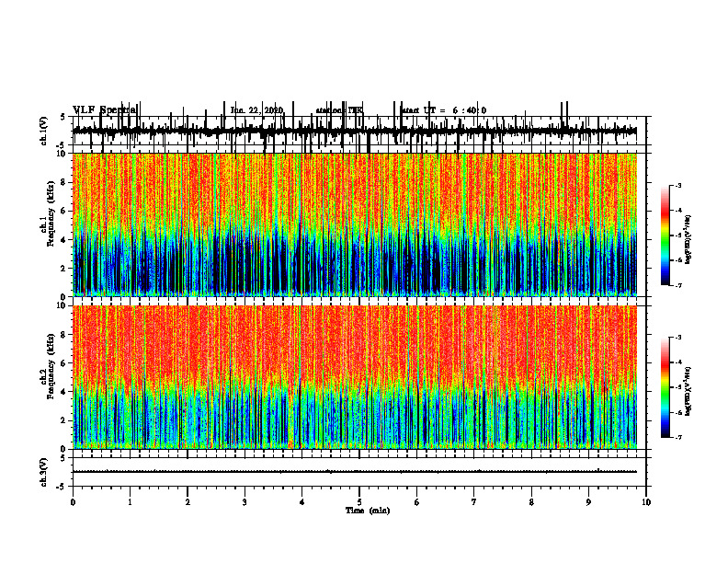Click time axis tick label 6

(417, 502)
